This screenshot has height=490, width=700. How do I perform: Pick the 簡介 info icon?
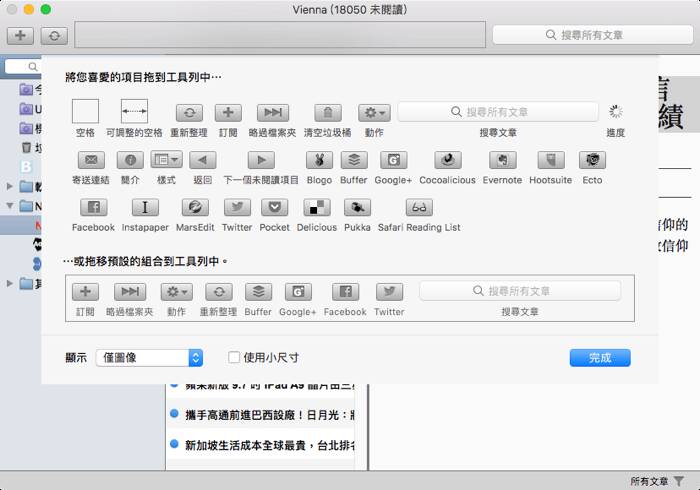coord(130,160)
